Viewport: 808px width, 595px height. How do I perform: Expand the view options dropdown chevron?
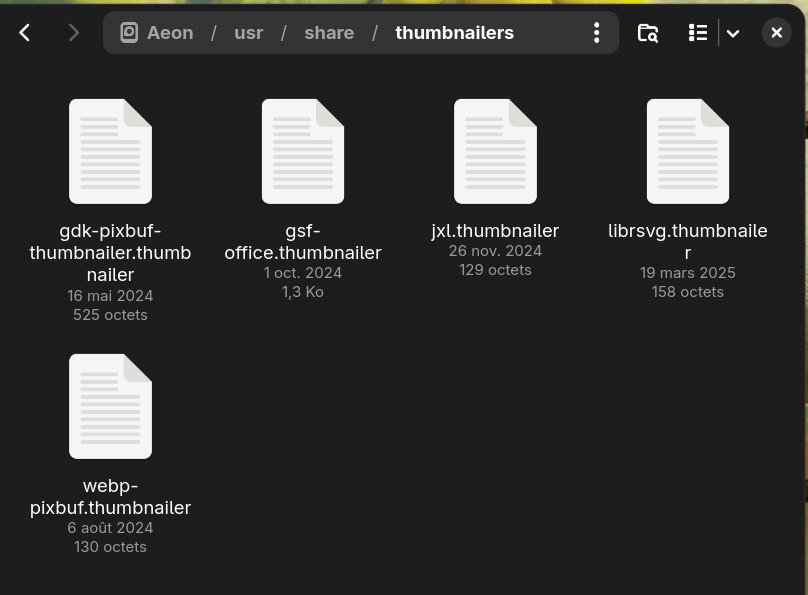coord(733,33)
